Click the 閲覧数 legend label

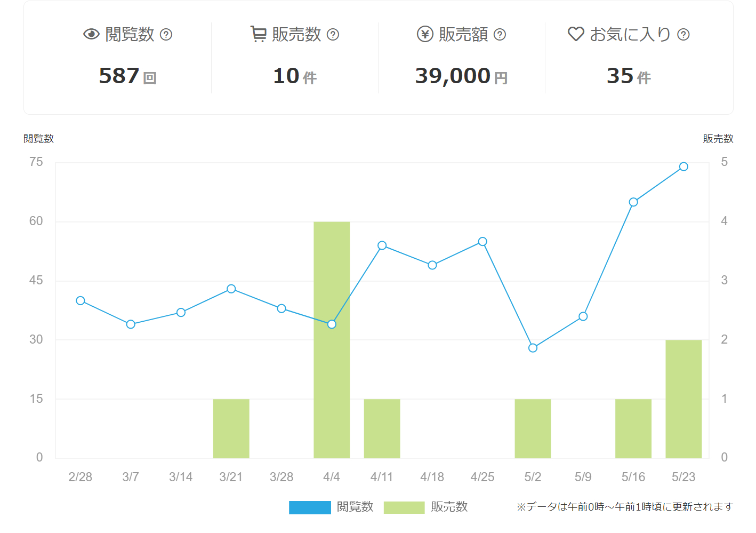[355, 507]
